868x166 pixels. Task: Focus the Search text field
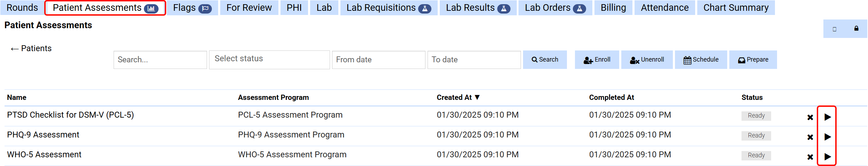tap(160, 60)
